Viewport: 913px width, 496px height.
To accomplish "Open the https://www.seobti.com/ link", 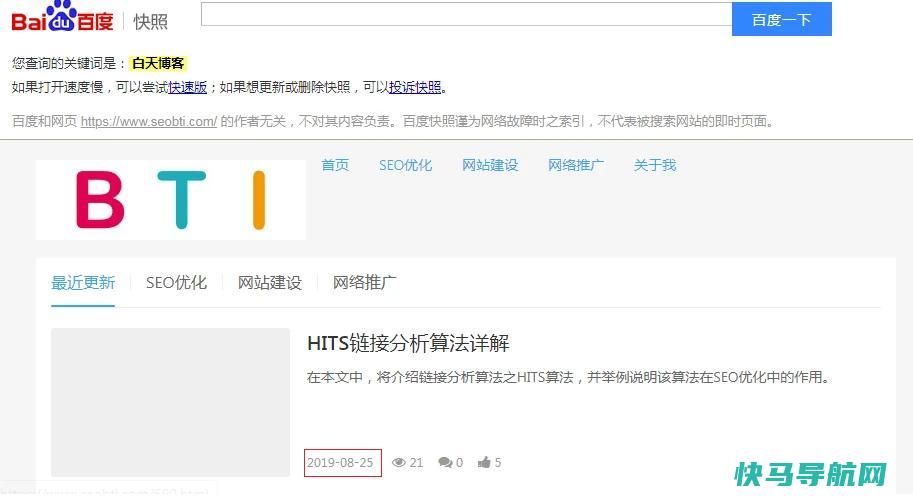I will click(148, 122).
